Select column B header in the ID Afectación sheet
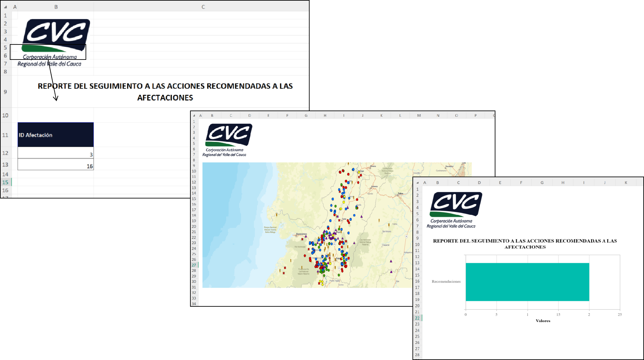644x360 pixels. tap(56, 7)
